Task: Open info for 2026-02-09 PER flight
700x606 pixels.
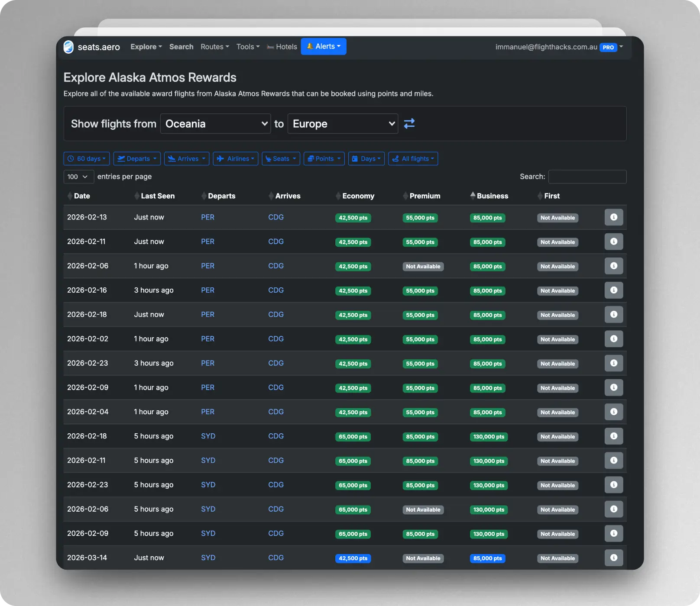Action: [614, 387]
